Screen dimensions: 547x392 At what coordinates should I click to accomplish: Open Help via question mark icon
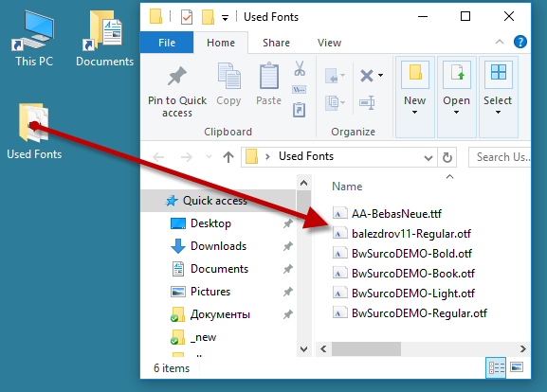point(520,42)
